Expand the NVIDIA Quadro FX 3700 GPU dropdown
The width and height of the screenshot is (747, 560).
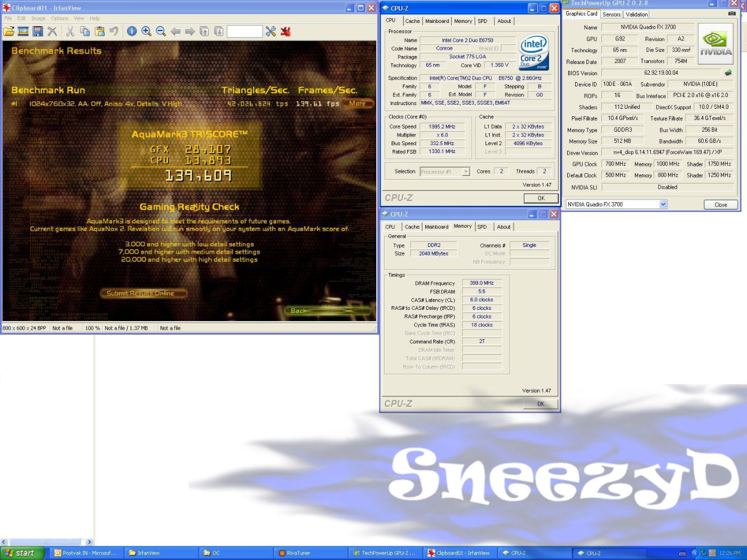pos(663,204)
